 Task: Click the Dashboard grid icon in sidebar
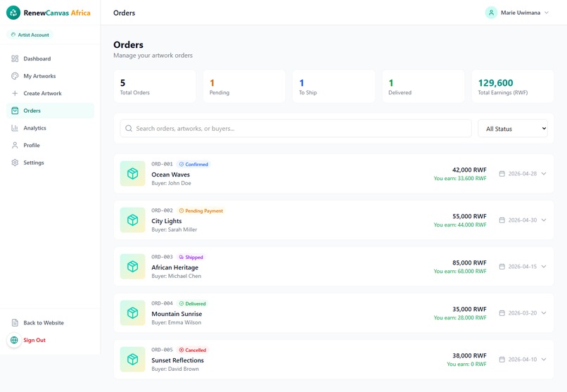point(15,58)
